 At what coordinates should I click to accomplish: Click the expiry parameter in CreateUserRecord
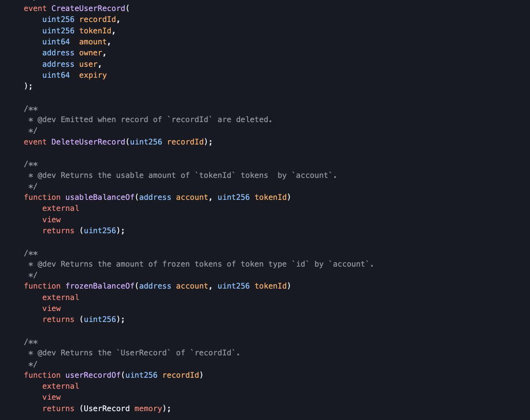(x=93, y=75)
